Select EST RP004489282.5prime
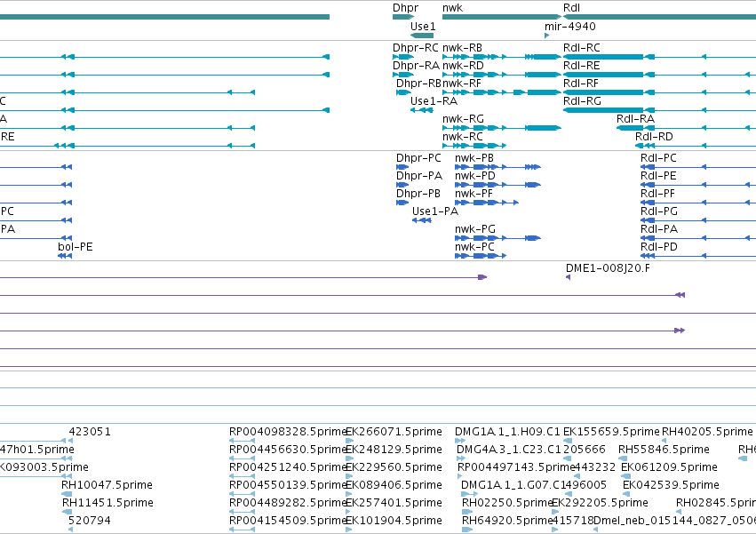The width and height of the screenshot is (756, 534). click(x=242, y=512)
